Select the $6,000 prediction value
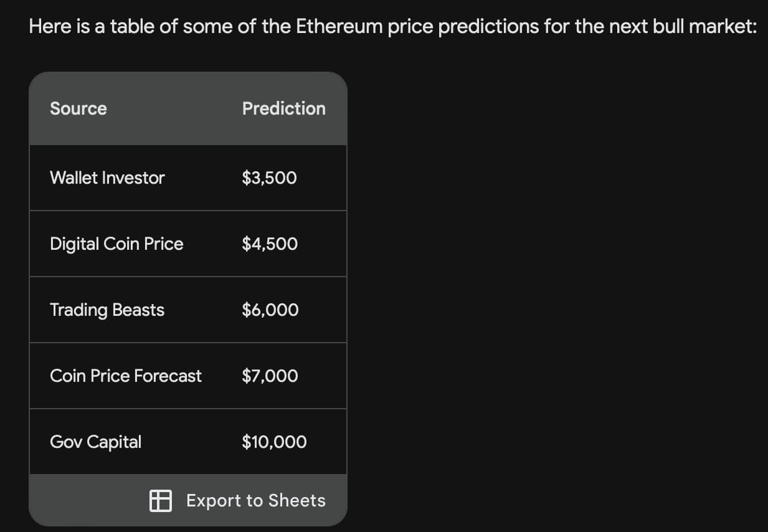The image size is (768, 532). pos(270,310)
